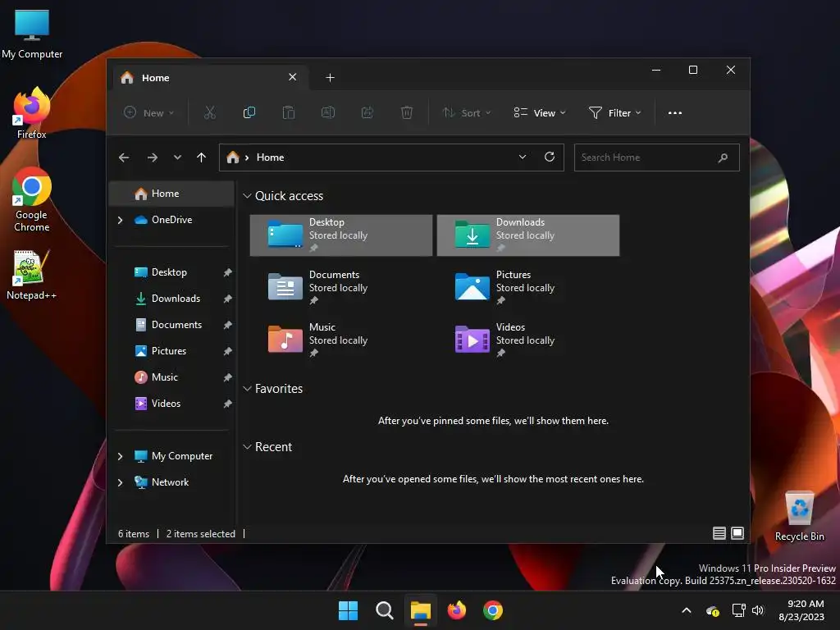Screen dimensions: 840x630
Task: Collapse the Quick access section
Action: (247, 196)
